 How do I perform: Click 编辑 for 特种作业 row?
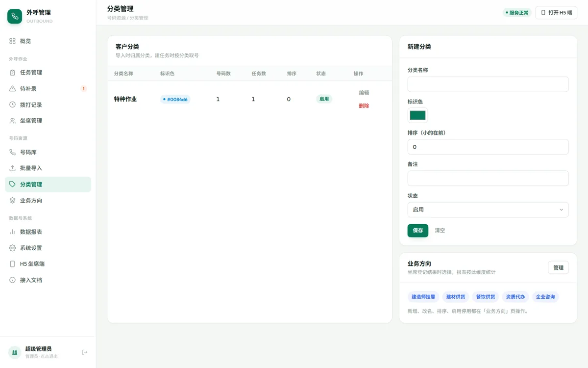pos(364,93)
